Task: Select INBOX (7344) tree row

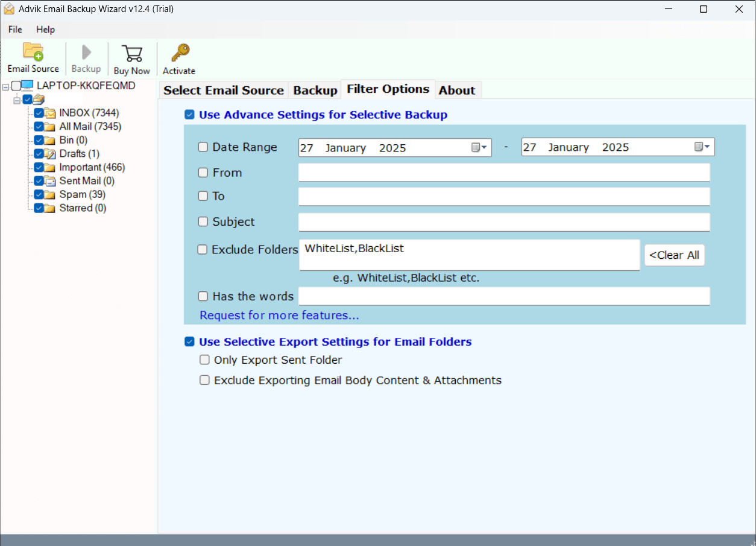Action: [89, 113]
